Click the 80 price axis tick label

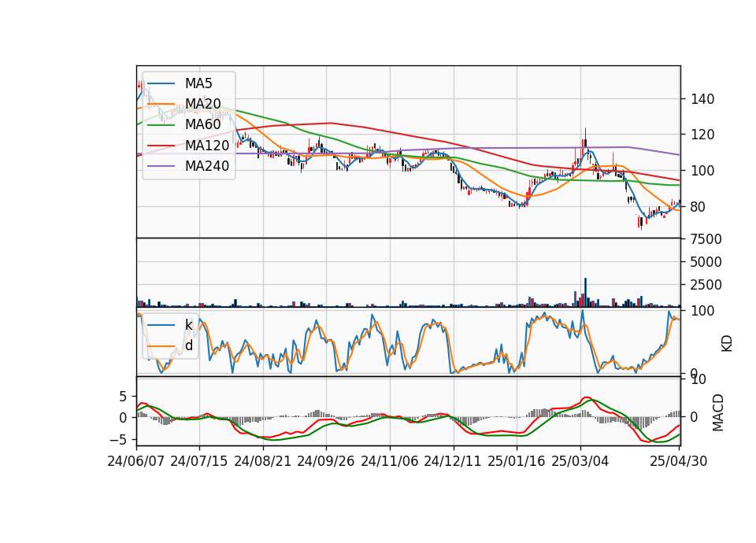pos(699,207)
